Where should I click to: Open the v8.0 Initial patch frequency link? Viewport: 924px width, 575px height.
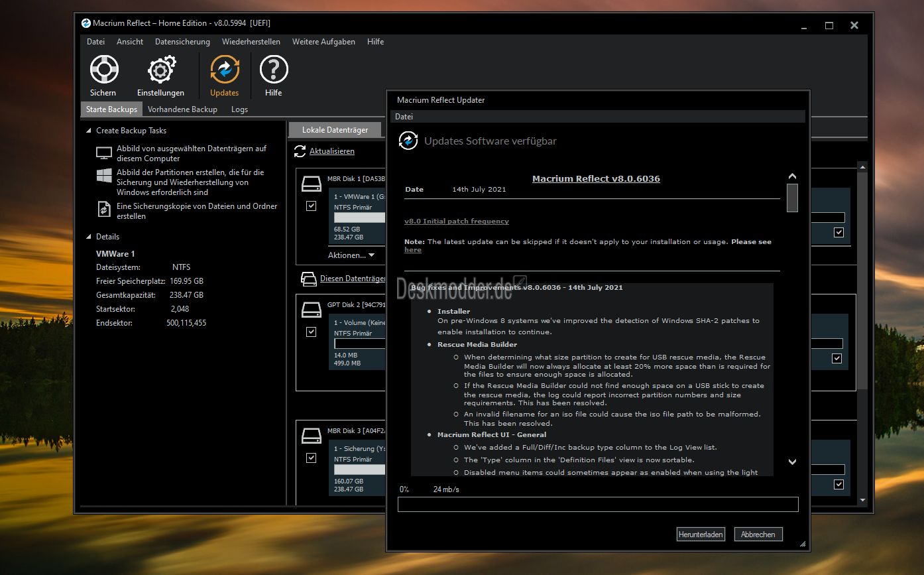[457, 221]
